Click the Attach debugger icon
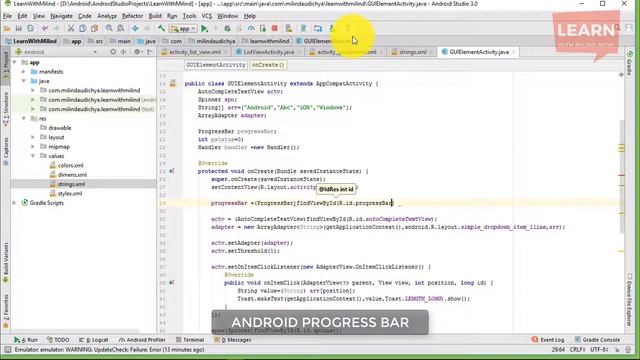 pos(263,29)
